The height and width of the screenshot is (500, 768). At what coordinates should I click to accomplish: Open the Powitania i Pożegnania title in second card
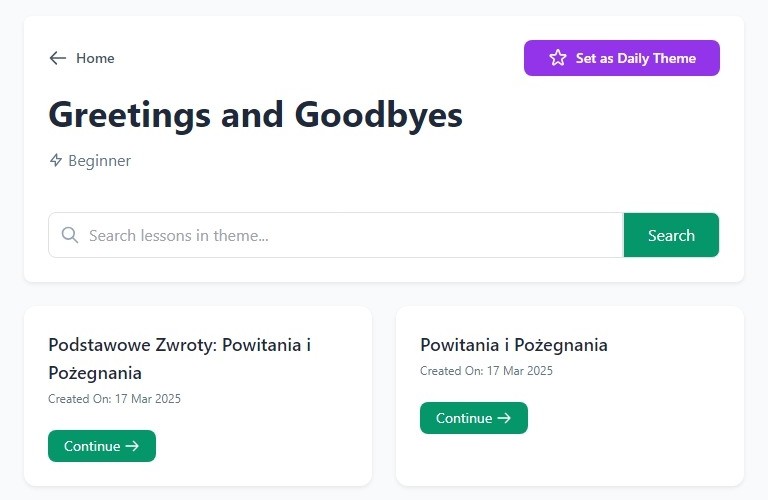coord(514,345)
